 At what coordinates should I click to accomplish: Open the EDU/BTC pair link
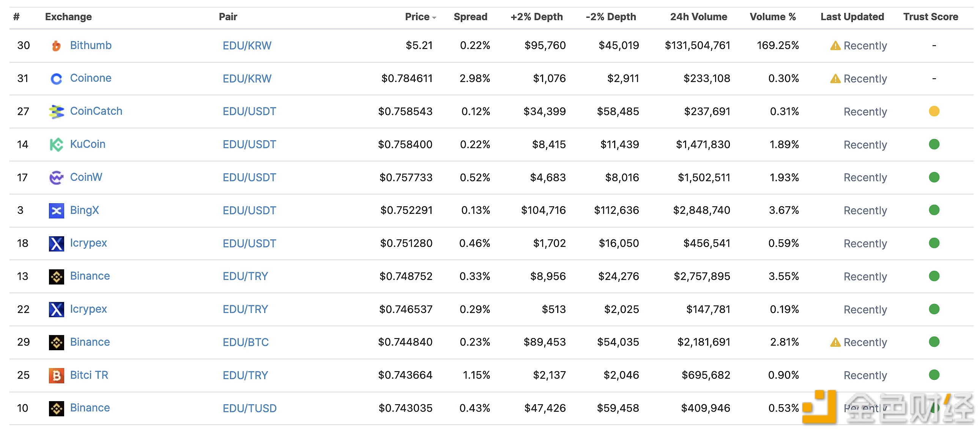click(x=246, y=342)
